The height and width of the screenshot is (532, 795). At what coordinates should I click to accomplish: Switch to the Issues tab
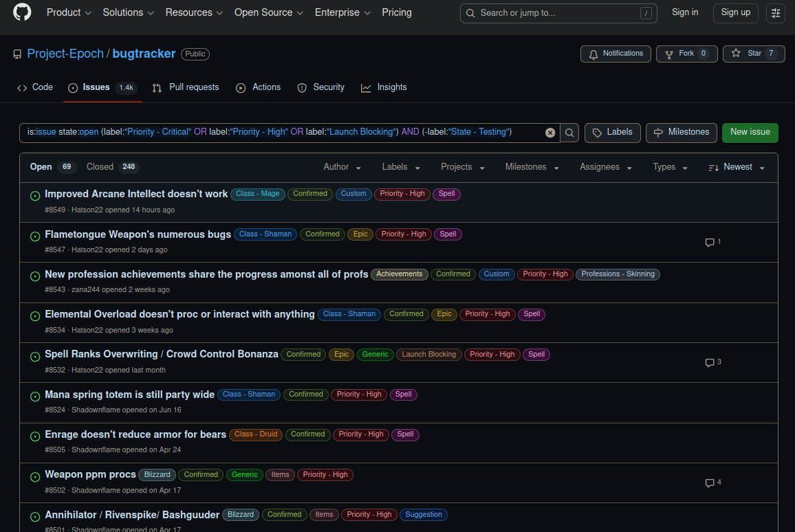click(102, 88)
